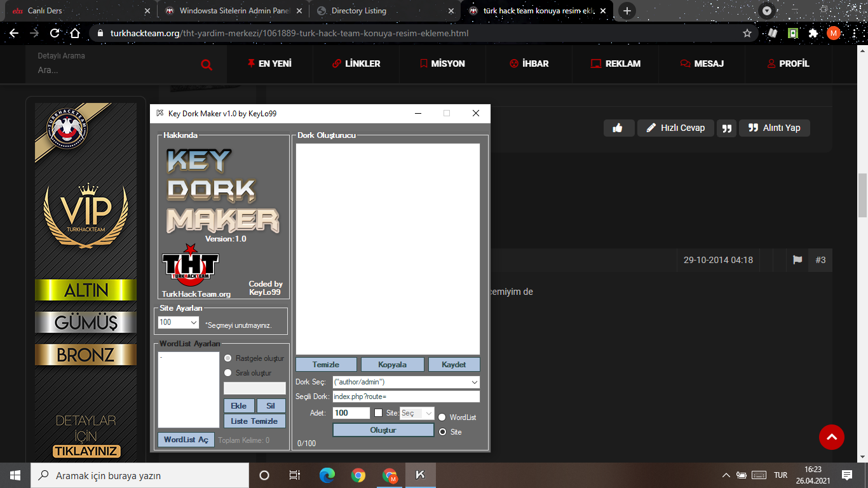Select the Sıralı oluştur radio button
The width and height of the screenshot is (868, 488).
click(228, 373)
